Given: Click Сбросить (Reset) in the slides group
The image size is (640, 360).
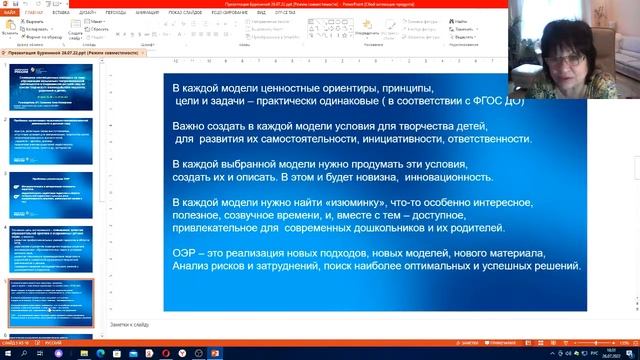Looking at the screenshot, I should [x=96, y=29].
